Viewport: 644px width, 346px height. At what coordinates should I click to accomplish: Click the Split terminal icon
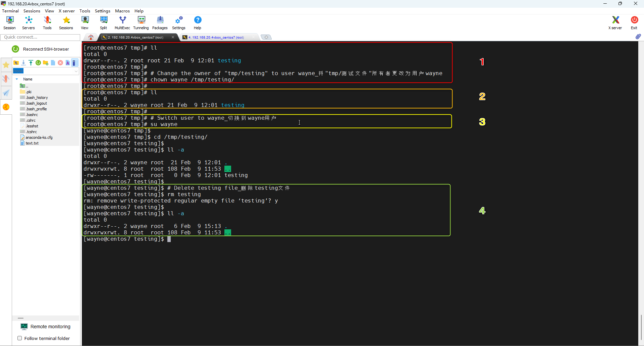tap(104, 23)
